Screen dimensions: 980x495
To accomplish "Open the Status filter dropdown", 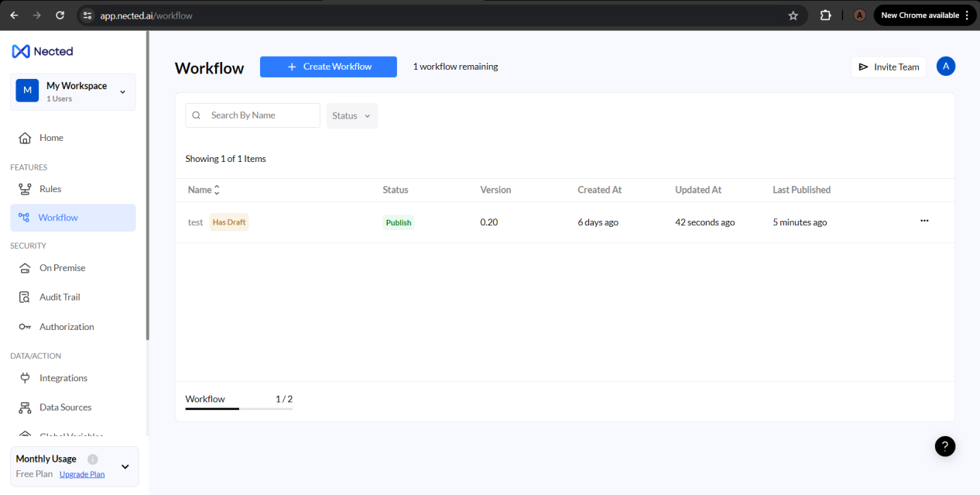I will [x=352, y=115].
